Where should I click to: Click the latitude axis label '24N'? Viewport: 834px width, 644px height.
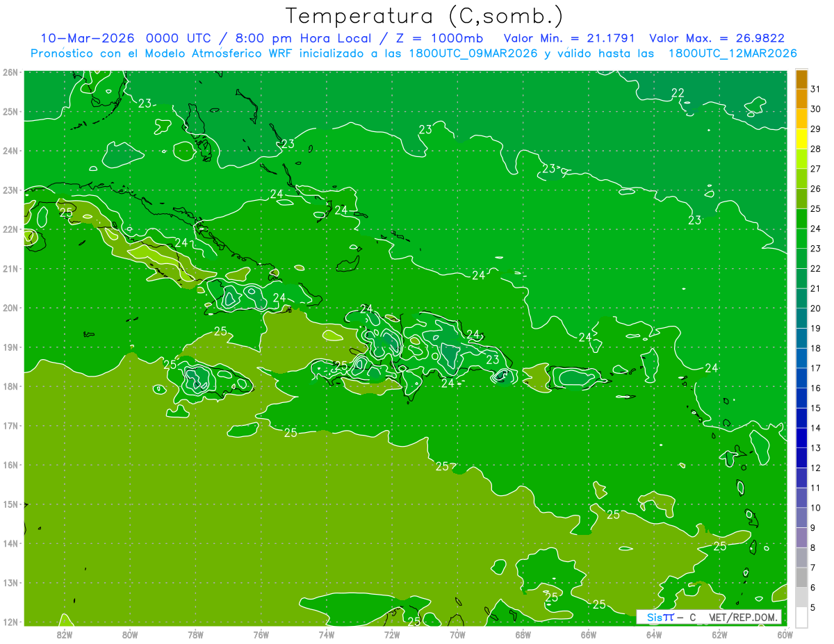tap(10, 151)
